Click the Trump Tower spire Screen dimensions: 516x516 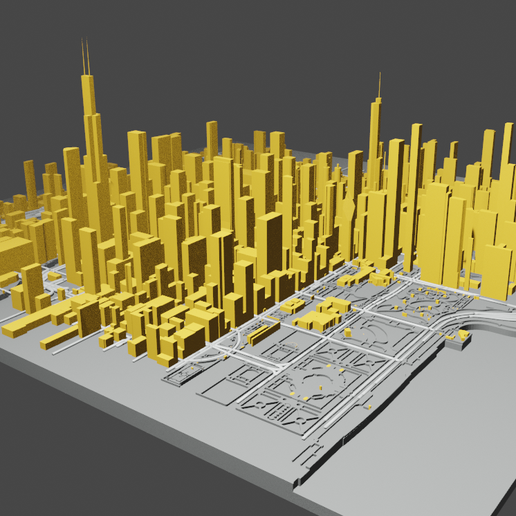379,85
